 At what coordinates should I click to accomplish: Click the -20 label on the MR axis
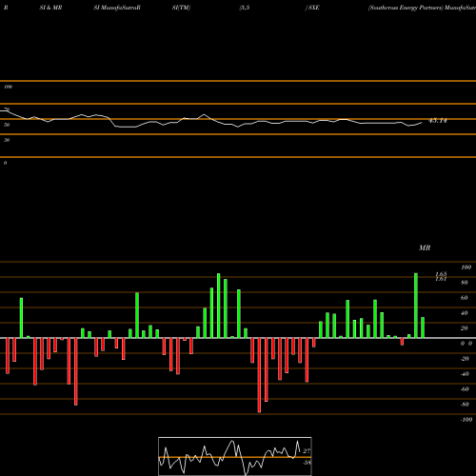point(465,359)
